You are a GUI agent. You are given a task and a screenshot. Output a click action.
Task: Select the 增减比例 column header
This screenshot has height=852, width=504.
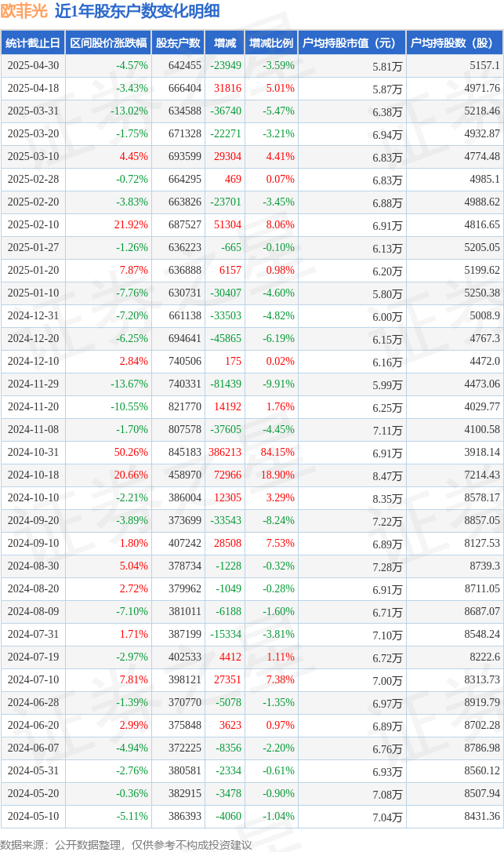point(271,43)
